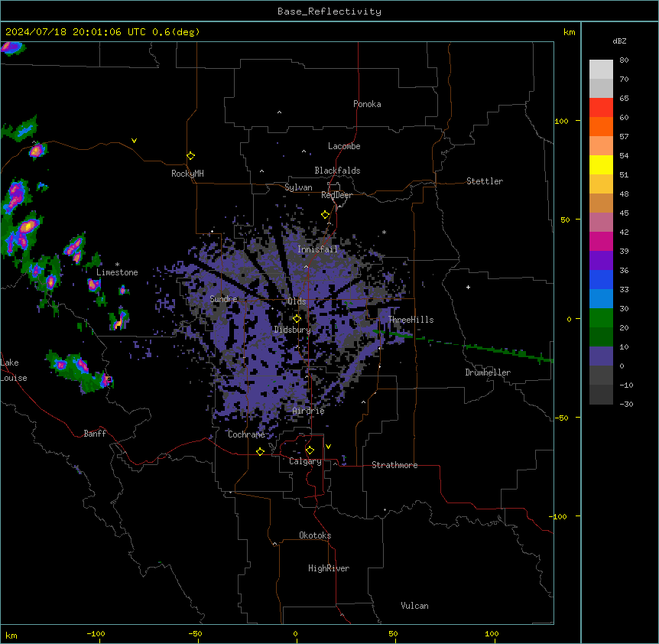Click the Drumheller label
The height and width of the screenshot is (644, 659).
[488, 372]
